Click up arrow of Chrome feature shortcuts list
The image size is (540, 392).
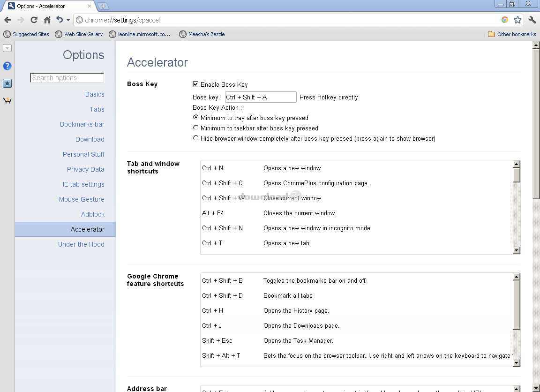point(516,277)
